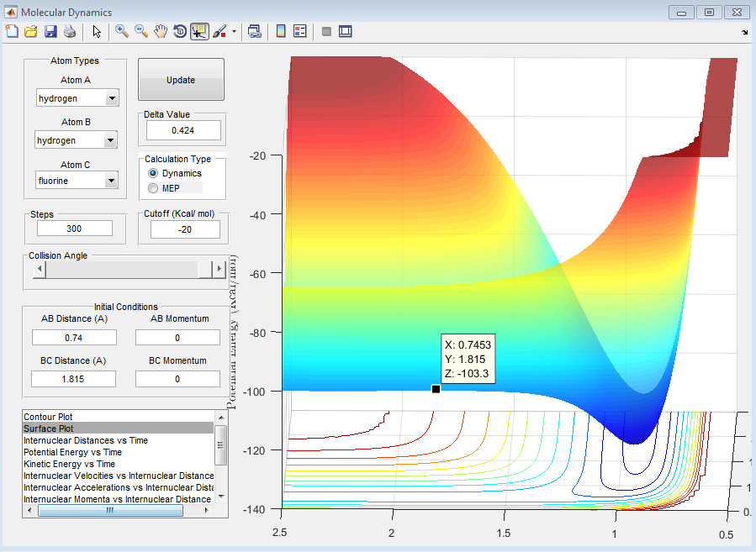This screenshot has width=756, height=552.
Task: Click the Update button
Action: tap(182, 80)
